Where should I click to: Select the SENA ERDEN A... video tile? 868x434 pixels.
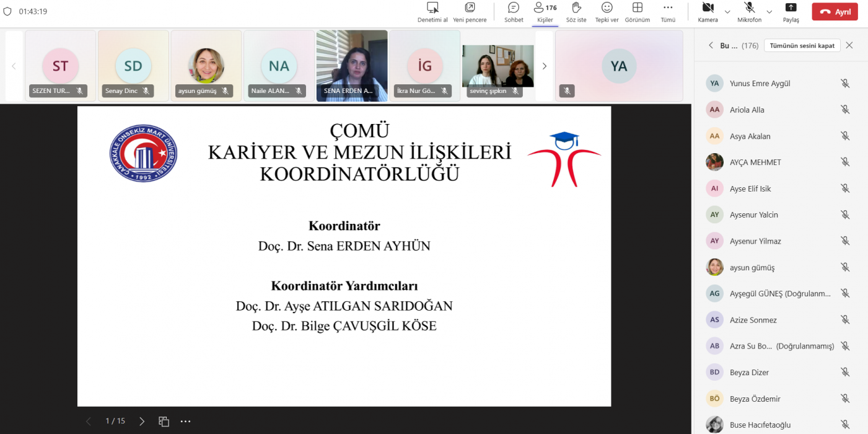point(352,66)
